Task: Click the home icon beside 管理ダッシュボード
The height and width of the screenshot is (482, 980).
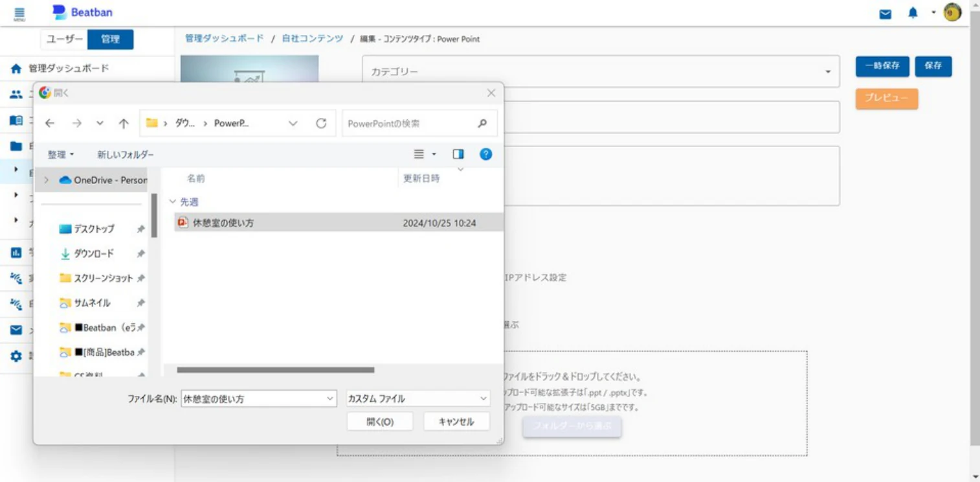Action: coord(16,69)
